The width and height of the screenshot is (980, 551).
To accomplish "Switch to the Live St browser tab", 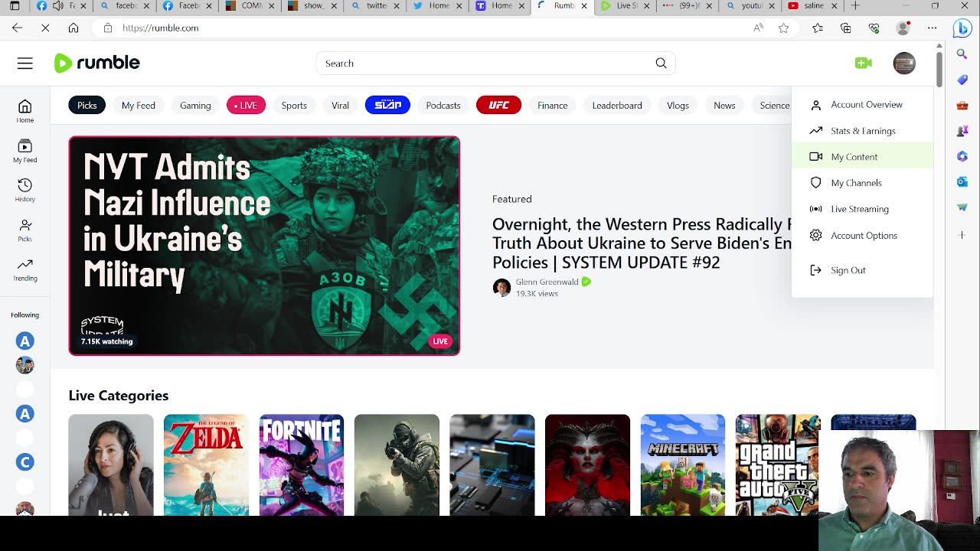I will [626, 6].
